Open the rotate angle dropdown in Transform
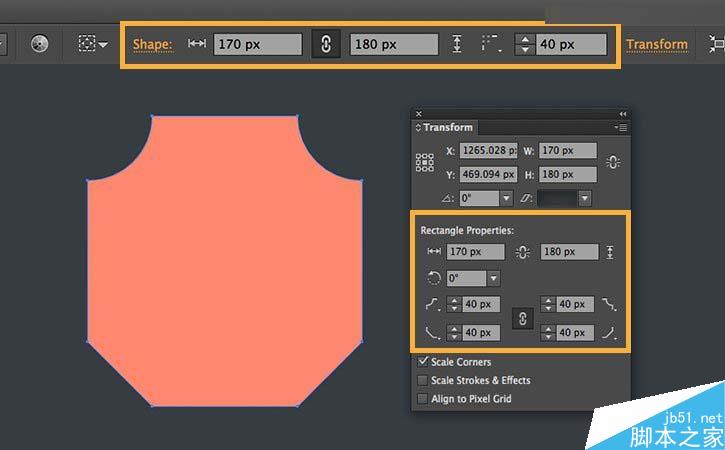 pos(506,198)
